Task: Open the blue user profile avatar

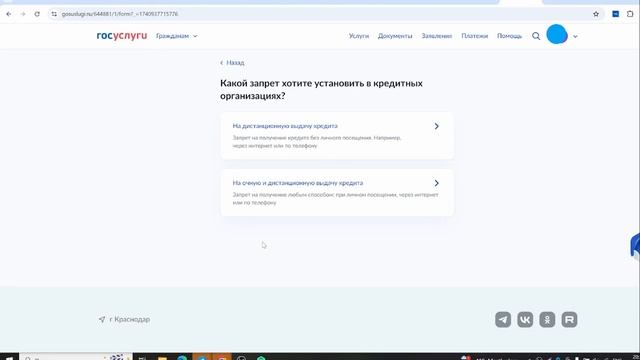Action: point(557,34)
